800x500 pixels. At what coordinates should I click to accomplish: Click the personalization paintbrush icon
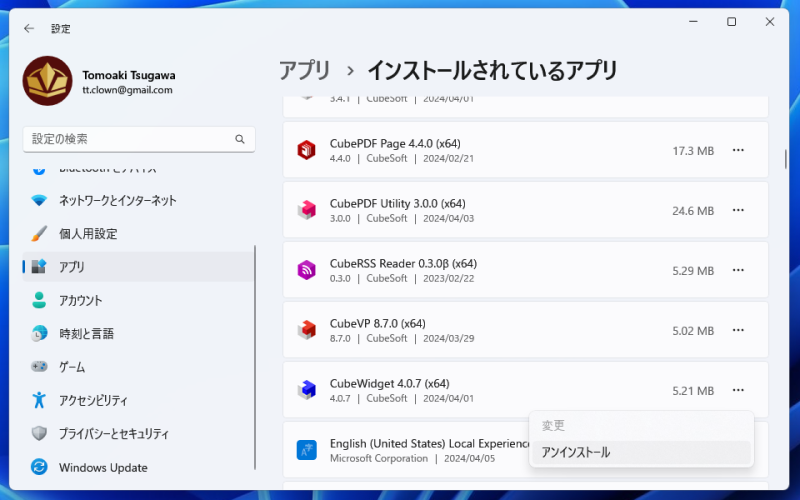click(x=39, y=234)
